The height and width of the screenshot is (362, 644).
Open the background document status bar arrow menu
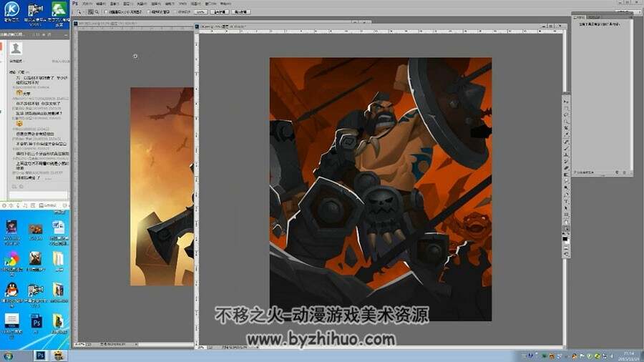136,344
